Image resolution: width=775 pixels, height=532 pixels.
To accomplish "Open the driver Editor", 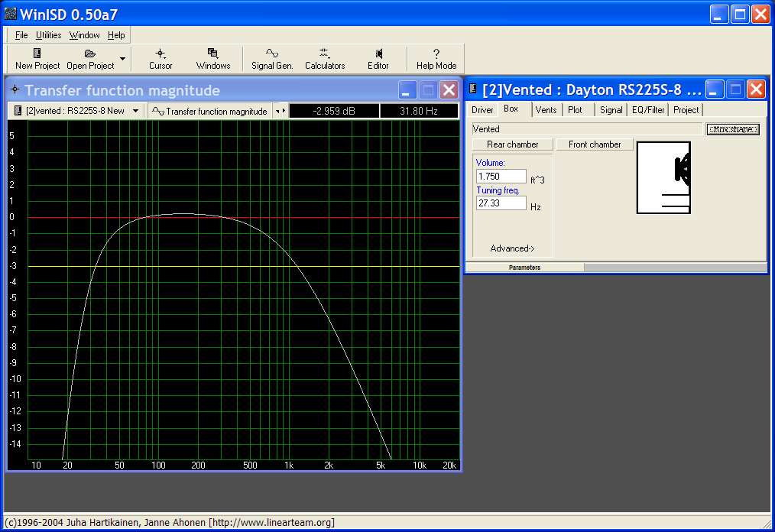I will coord(378,59).
